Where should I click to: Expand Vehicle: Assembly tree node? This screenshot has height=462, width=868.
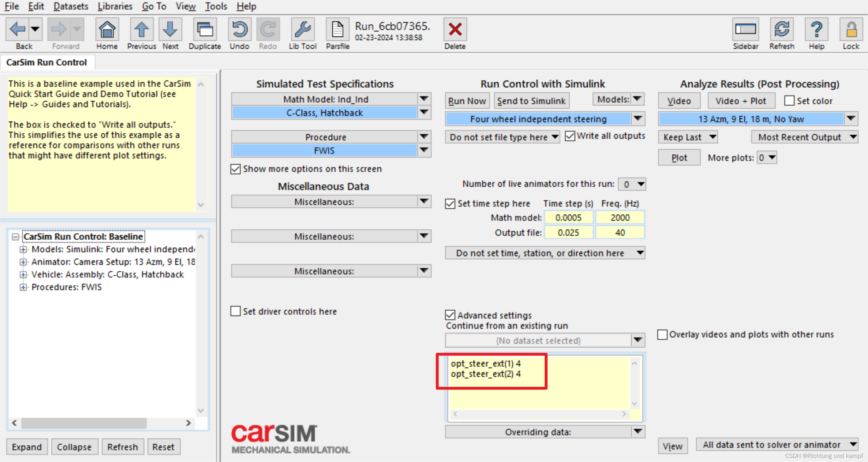[x=23, y=275]
